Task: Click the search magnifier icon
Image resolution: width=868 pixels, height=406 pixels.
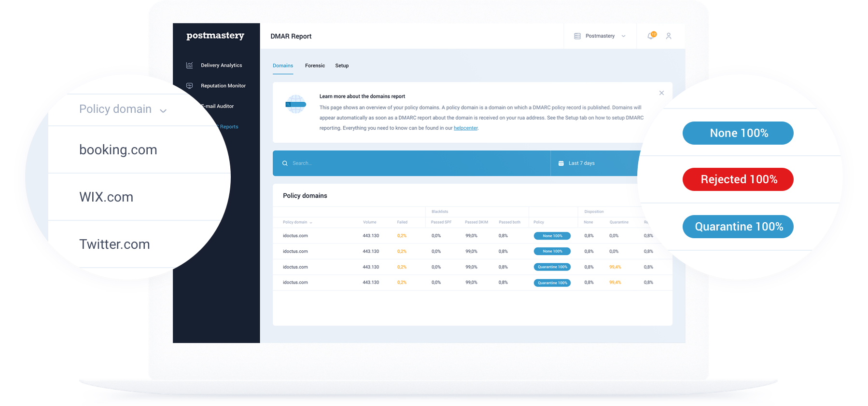Action: tap(285, 163)
